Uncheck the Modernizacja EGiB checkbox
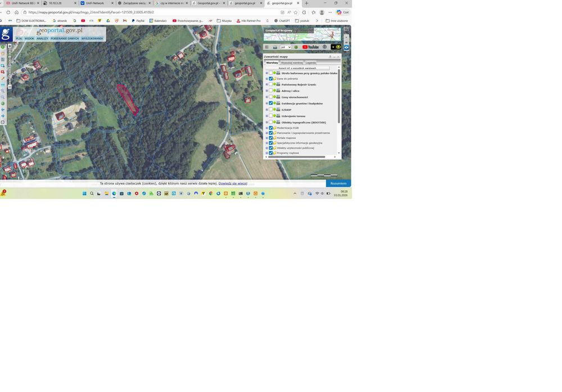 click(271, 128)
